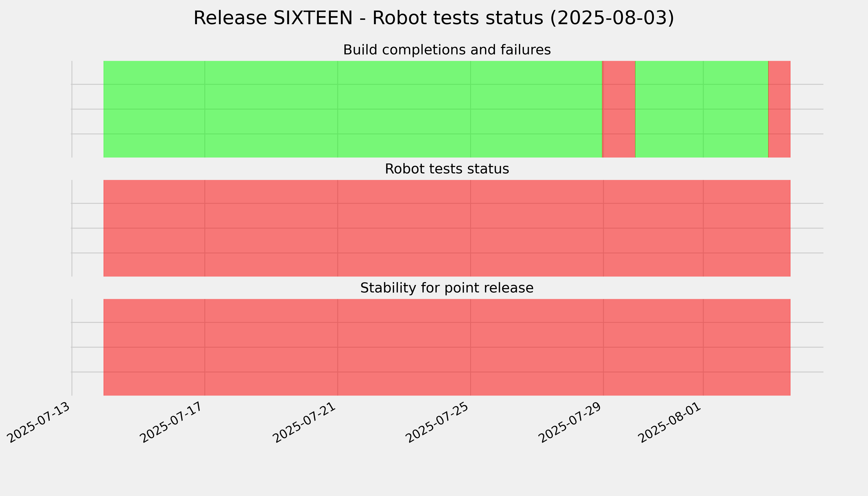
Task: Select the "Stability for point release" chart heading
Action: pos(447,288)
